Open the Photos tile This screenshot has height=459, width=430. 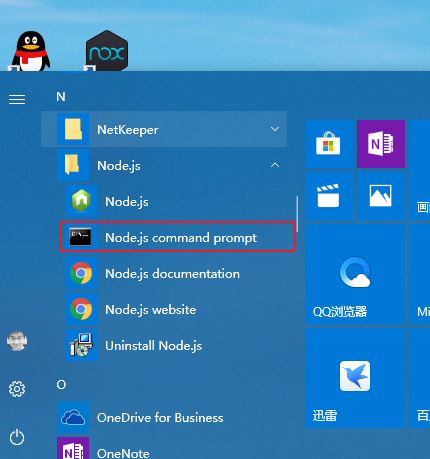pyautogui.click(x=381, y=196)
